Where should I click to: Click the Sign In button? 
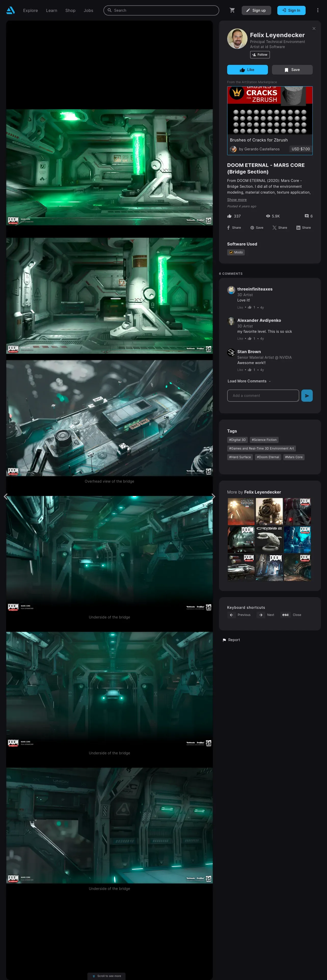click(x=291, y=10)
